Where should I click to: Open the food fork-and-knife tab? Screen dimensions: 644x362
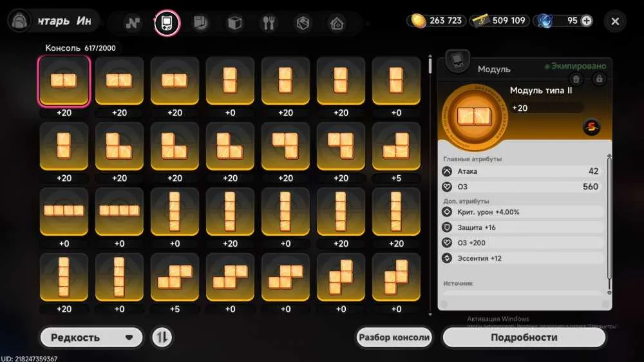point(269,23)
